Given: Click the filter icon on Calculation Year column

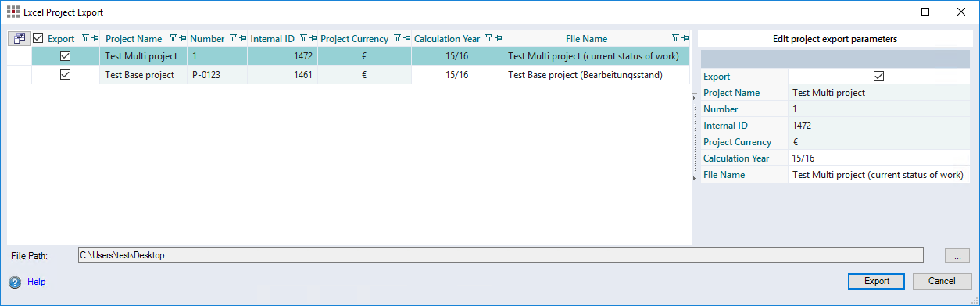Looking at the screenshot, I should pos(488,38).
